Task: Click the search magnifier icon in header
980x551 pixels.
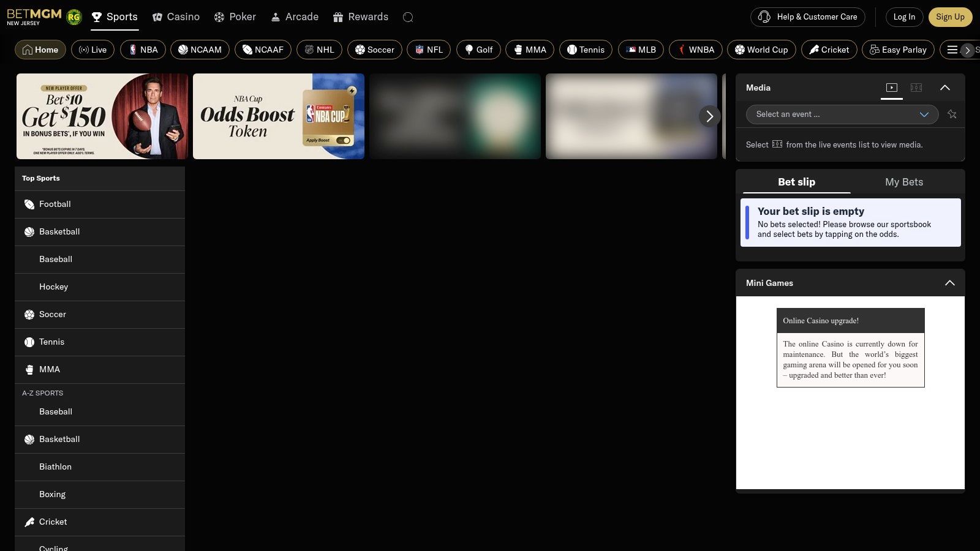Action: click(408, 17)
